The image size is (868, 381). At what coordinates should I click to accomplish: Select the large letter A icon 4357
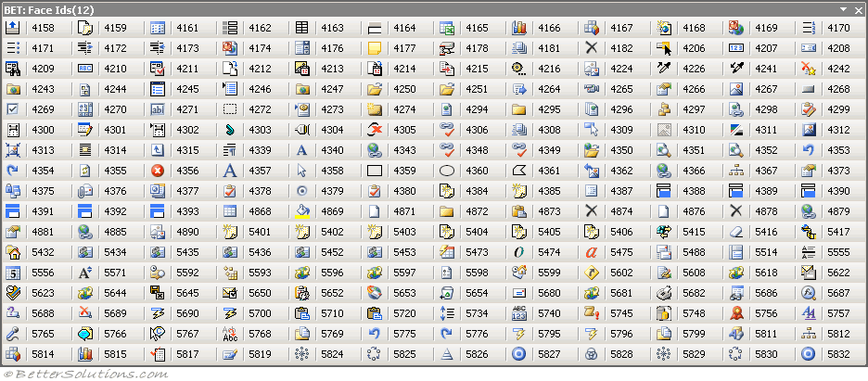(230, 171)
